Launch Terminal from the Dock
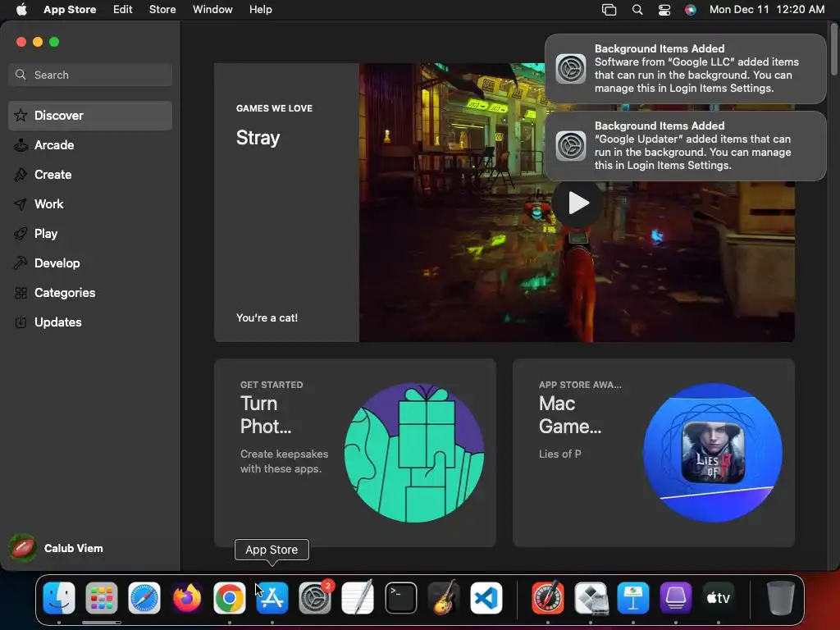Image resolution: width=840 pixels, height=630 pixels. tap(400, 597)
